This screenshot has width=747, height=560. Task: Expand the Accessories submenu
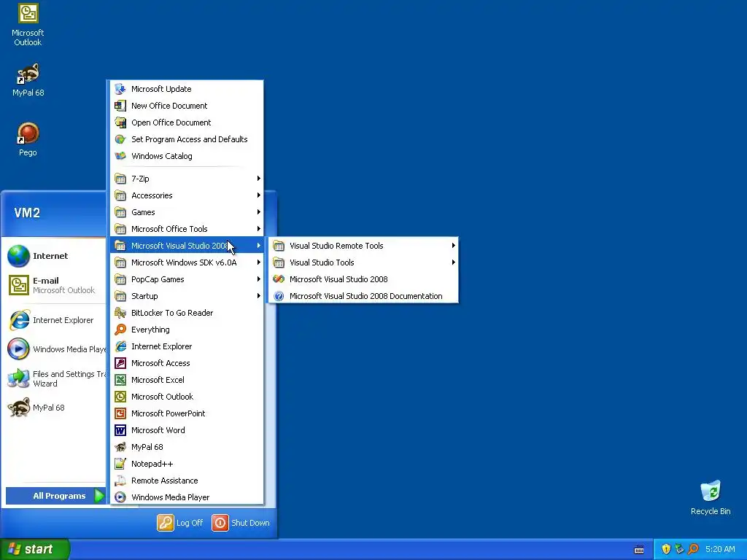187,195
